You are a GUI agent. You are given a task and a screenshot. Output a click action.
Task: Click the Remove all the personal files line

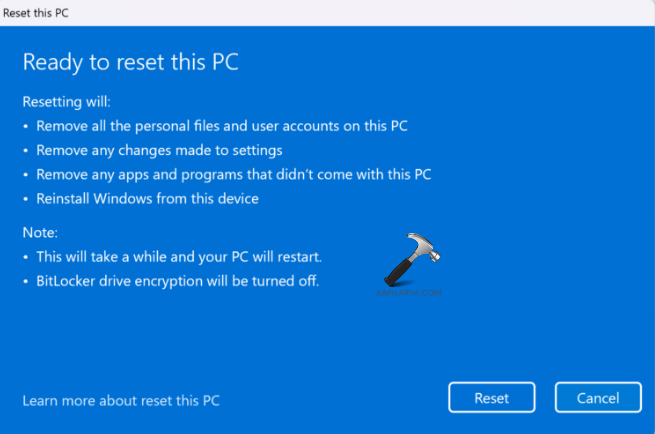click(222, 126)
